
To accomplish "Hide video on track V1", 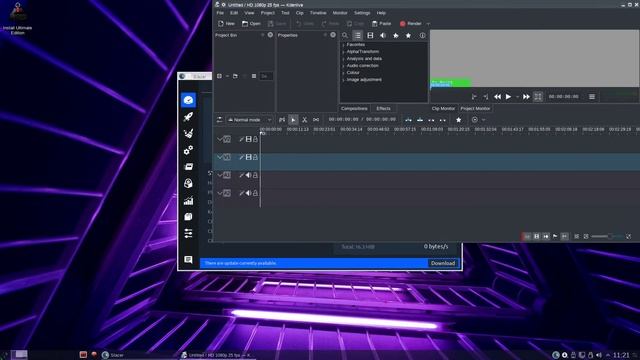I will coord(248,157).
